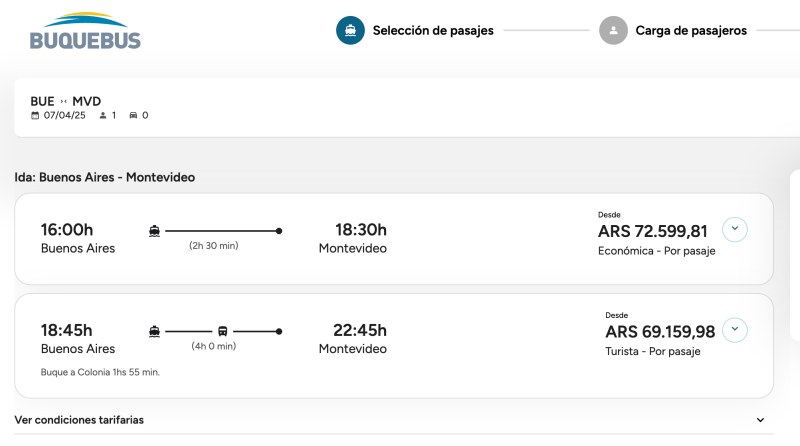Select the ARS 72.599,81 Económica fare
Screen dimensions: 800x446
(652, 232)
